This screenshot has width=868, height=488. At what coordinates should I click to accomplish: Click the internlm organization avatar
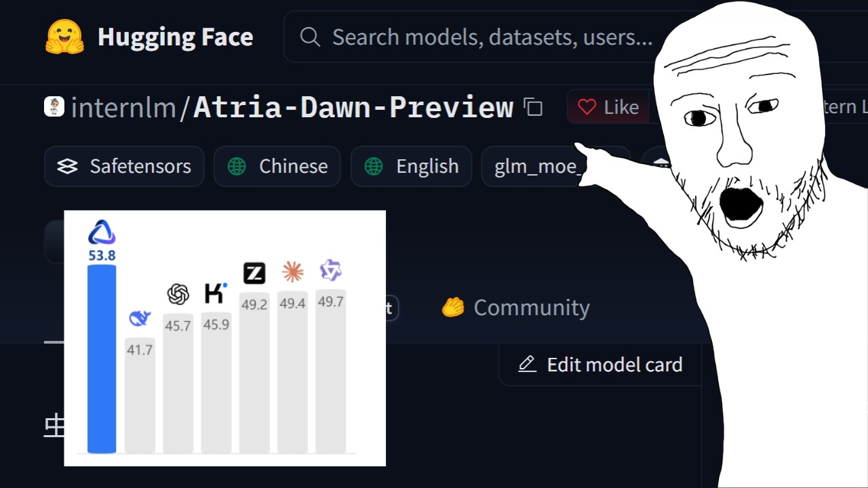(54, 106)
